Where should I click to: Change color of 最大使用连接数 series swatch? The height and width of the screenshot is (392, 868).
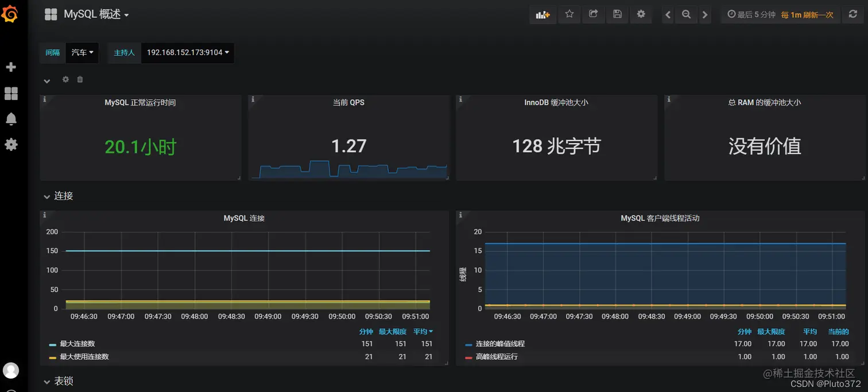point(53,357)
